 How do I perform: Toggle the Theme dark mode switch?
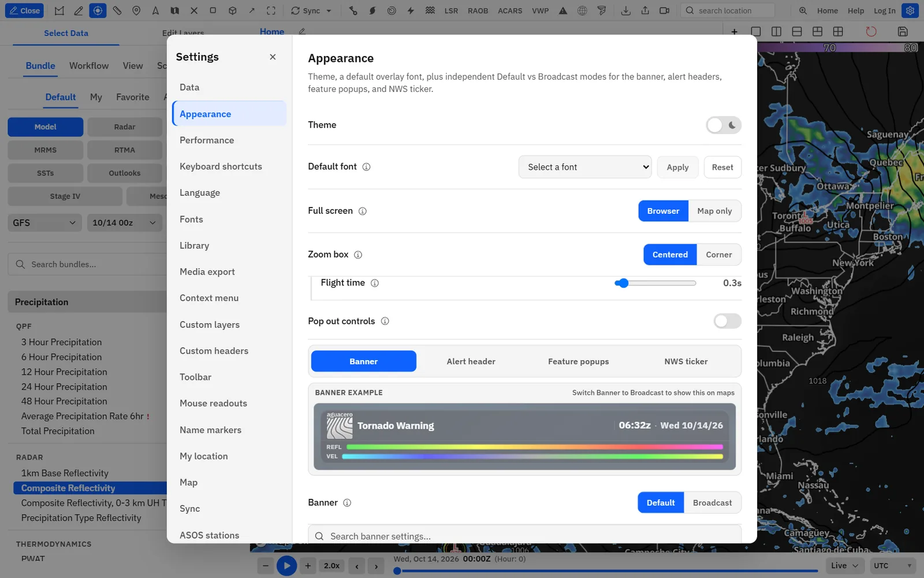click(x=724, y=125)
